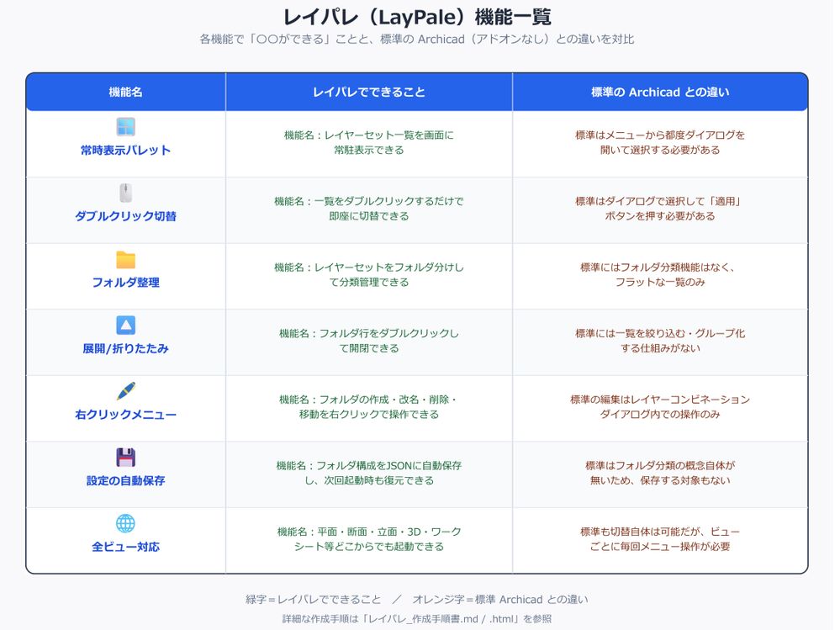Select the 全ビュー対応 feature name
Screen dimensions: 840x630
click(x=126, y=547)
